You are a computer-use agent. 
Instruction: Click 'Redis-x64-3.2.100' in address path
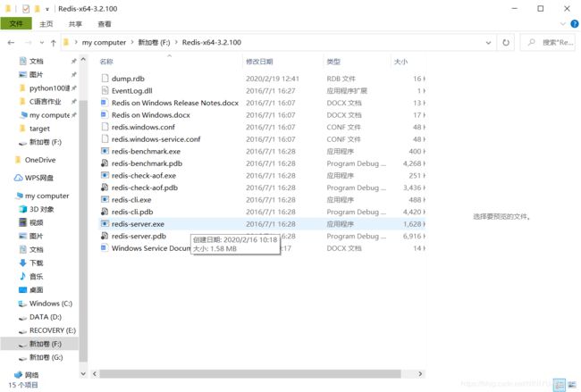pyautogui.click(x=212, y=43)
